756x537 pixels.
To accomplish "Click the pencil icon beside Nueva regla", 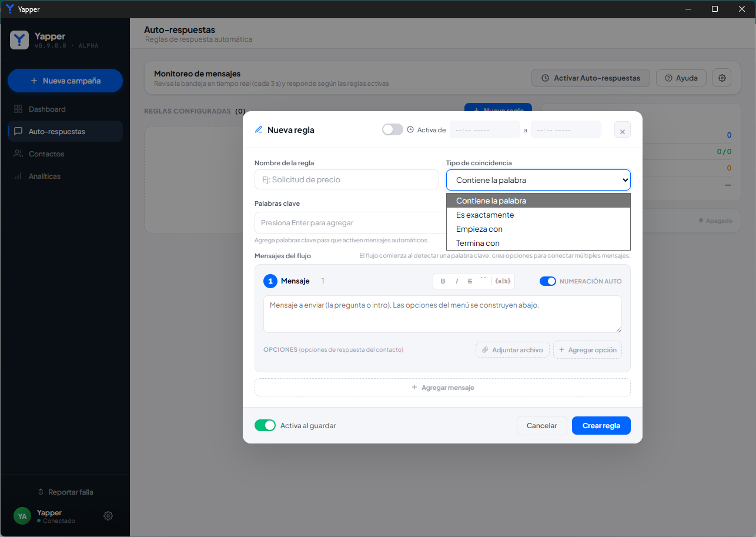I will click(x=259, y=130).
